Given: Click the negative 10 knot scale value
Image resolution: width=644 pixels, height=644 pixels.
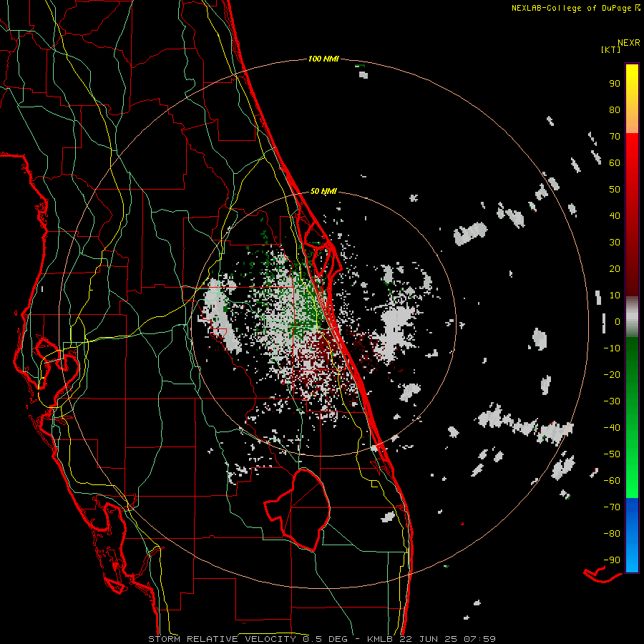Looking at the screenshot, I should point(612,348).
